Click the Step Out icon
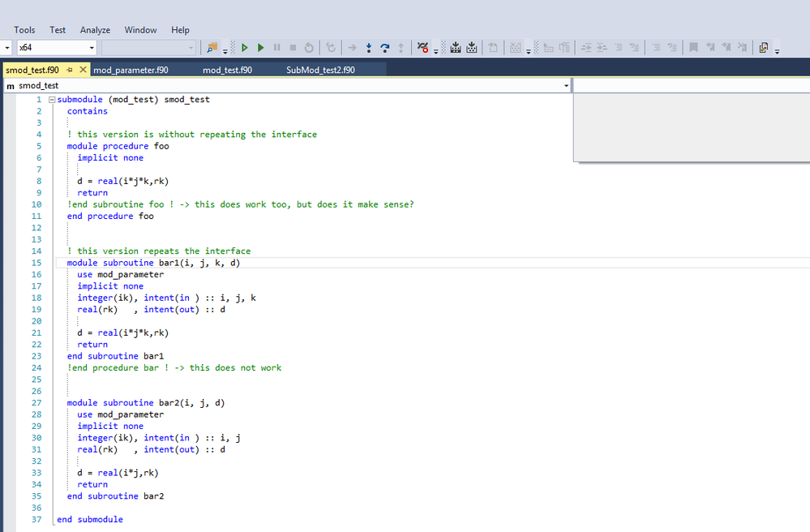The height and width of the screenshot is (532, 810). pos(401,48)
